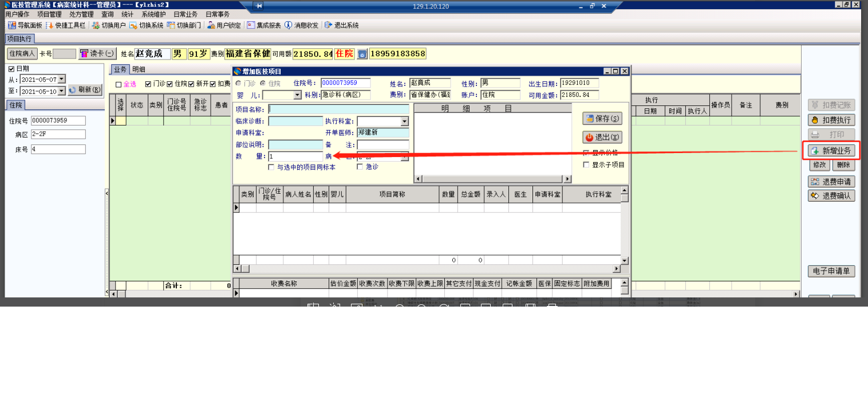Click the 部位说明 input field
This screenshot has height=400, width=868.
click(295, 144)
